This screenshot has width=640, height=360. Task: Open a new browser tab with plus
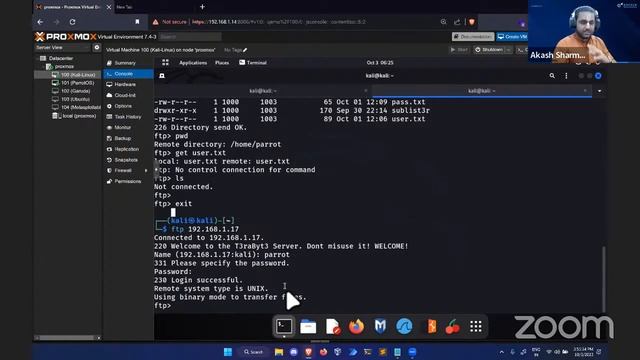(202, 7)
